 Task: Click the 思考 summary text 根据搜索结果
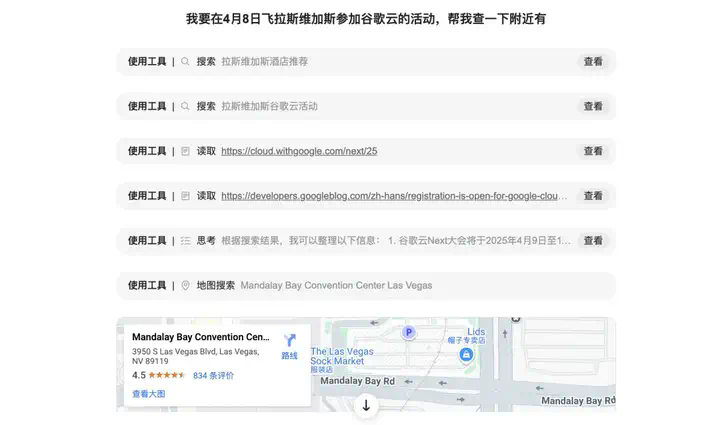point(396,240)
